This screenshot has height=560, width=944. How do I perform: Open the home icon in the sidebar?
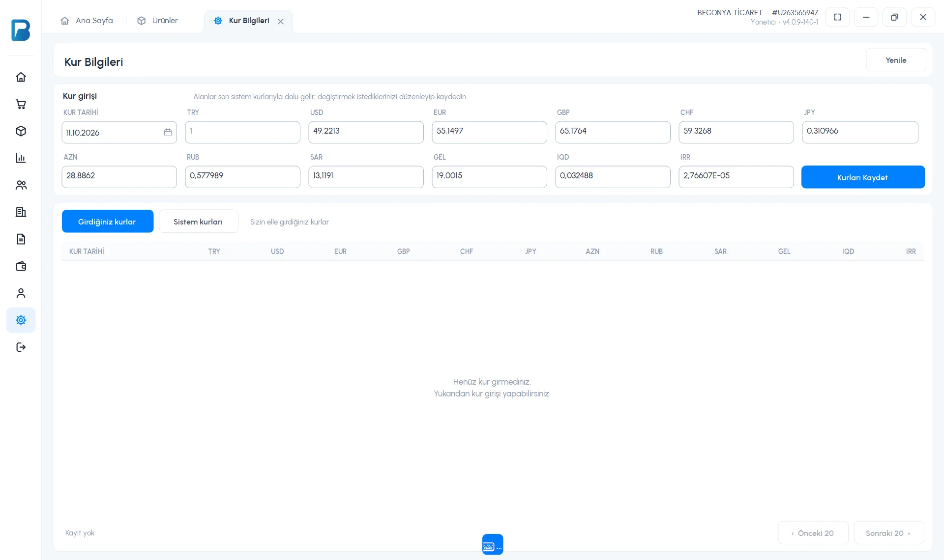(x=21, y=77)
